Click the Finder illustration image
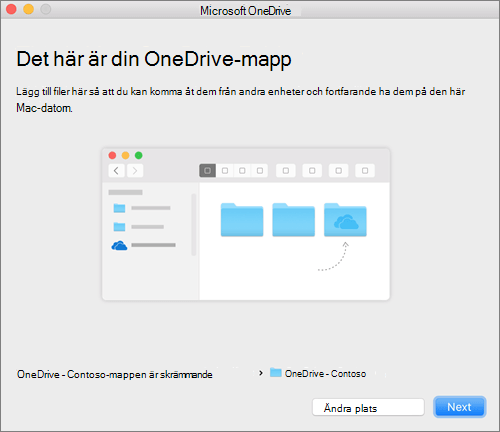 click(246, 224)
